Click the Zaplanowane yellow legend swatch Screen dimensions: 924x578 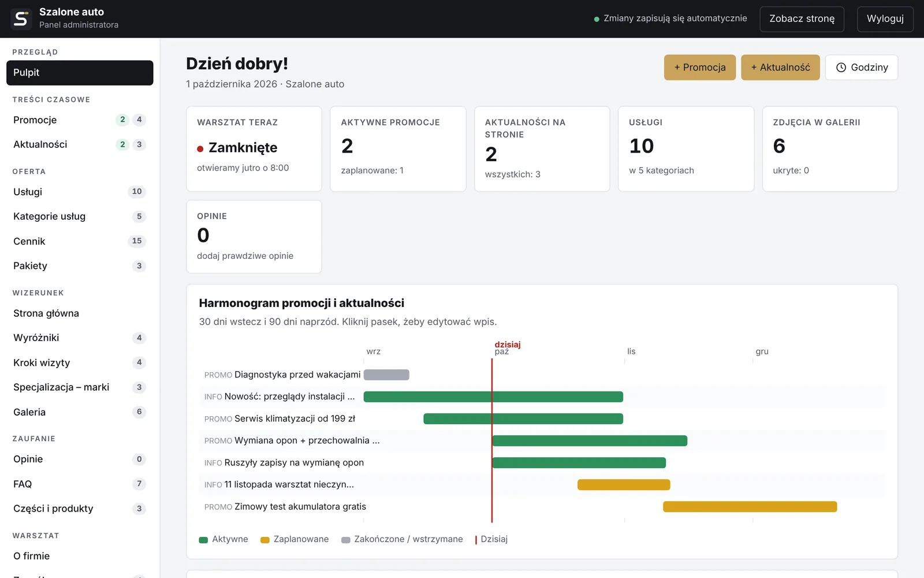[265, 540]
